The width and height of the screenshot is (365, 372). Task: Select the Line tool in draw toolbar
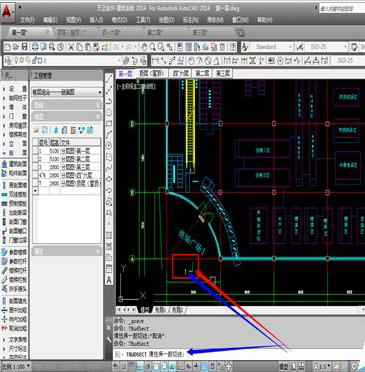(109, 79)
